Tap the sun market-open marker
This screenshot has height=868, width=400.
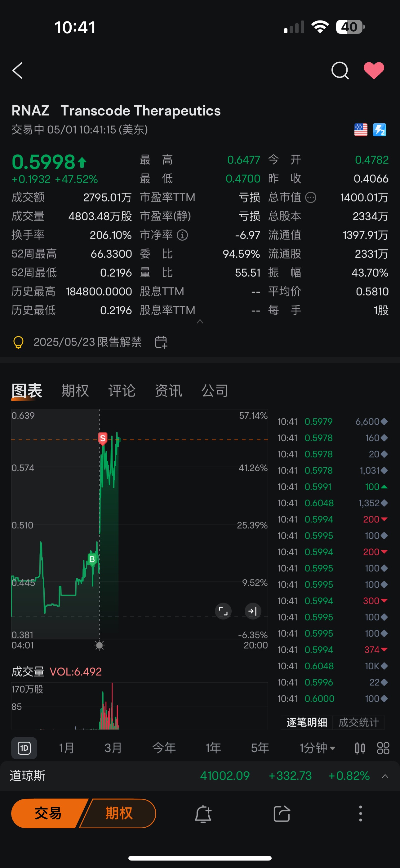(x=99, y=645)
